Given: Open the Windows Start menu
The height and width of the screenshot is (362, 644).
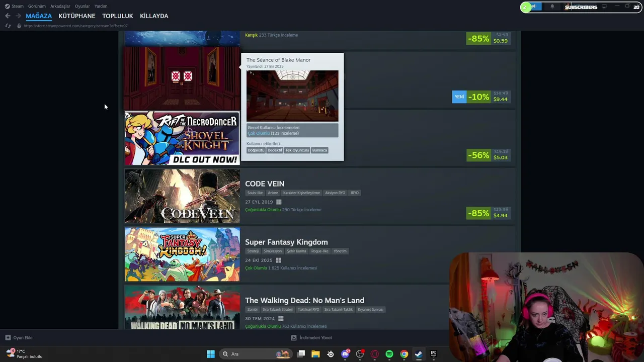Looking at the screenshot, I should 211,354.
